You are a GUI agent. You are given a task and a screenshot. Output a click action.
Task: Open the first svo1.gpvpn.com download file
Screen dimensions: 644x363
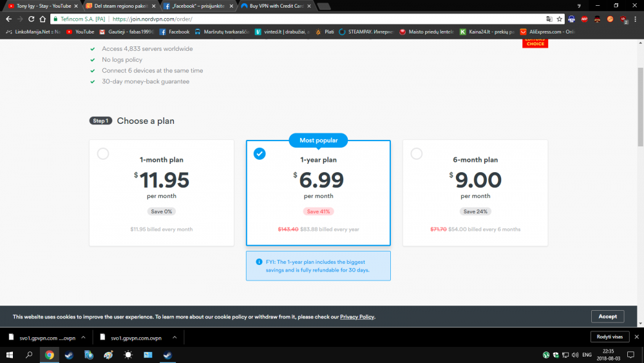[x=43, y=338]
